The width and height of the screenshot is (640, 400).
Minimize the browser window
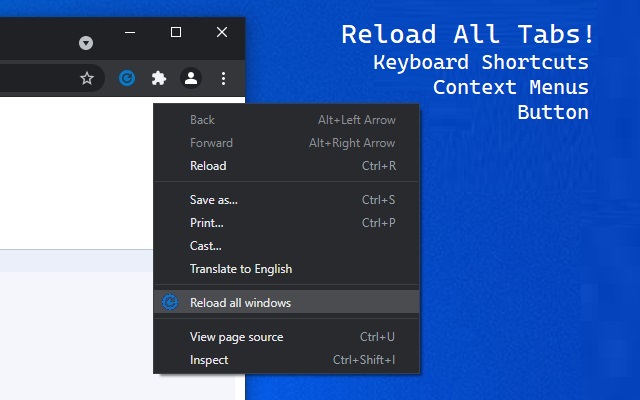tap(131, 33)
